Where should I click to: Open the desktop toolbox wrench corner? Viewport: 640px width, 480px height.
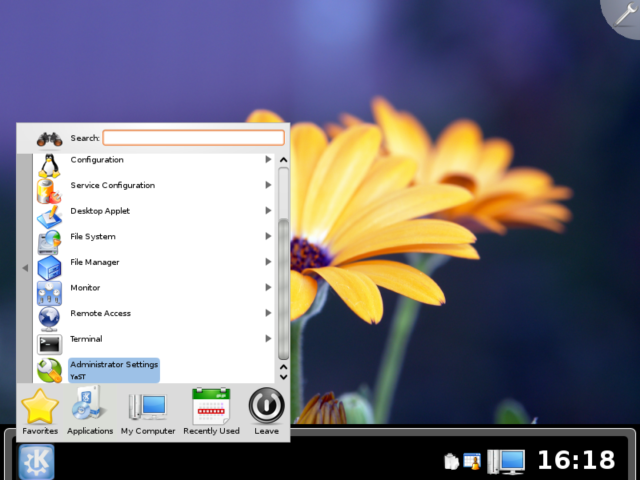[x=624, y=16]
